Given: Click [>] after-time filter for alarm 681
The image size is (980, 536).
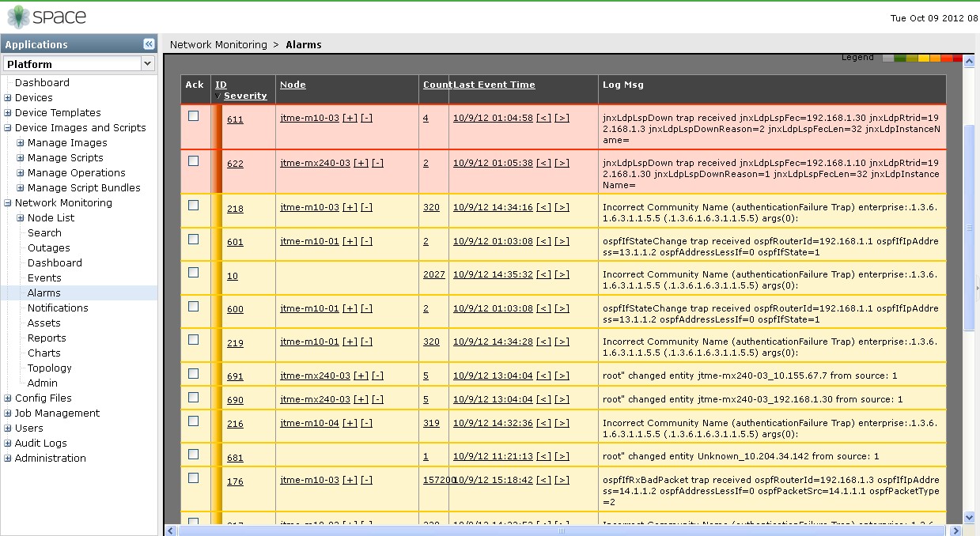Looking at the screenshot, I should coord(562,457).
